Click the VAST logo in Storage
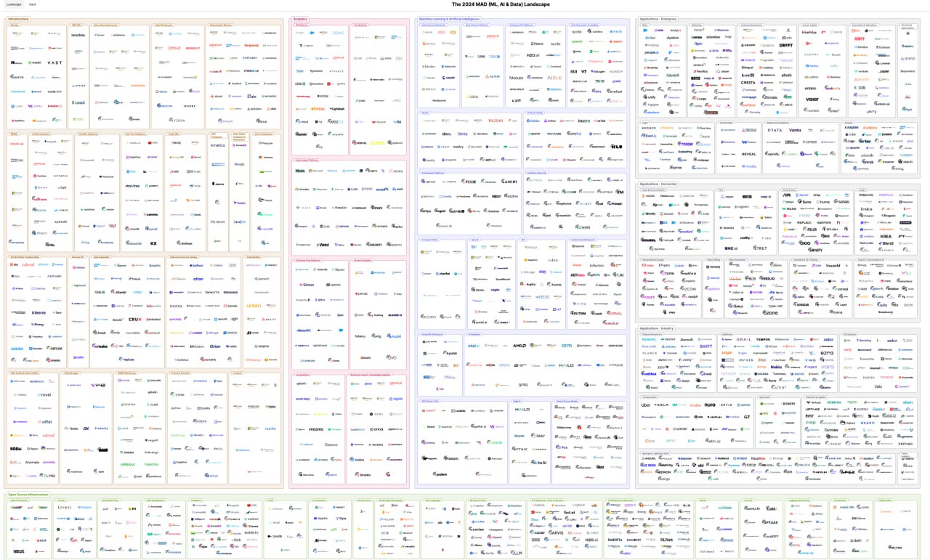Image resolution: width=930 pixels, height=560 pixels. coord(55,63)
